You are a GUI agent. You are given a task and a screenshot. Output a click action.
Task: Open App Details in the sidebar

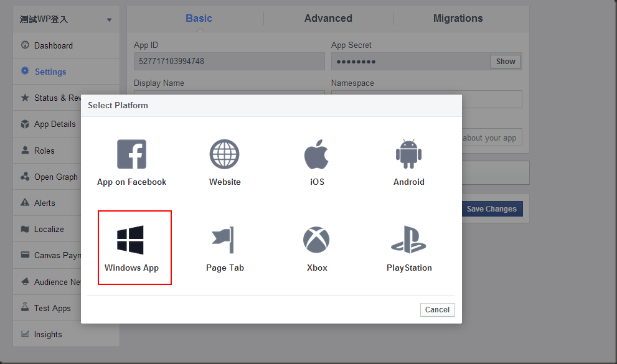pyautogui.click(x=47, y=124)
